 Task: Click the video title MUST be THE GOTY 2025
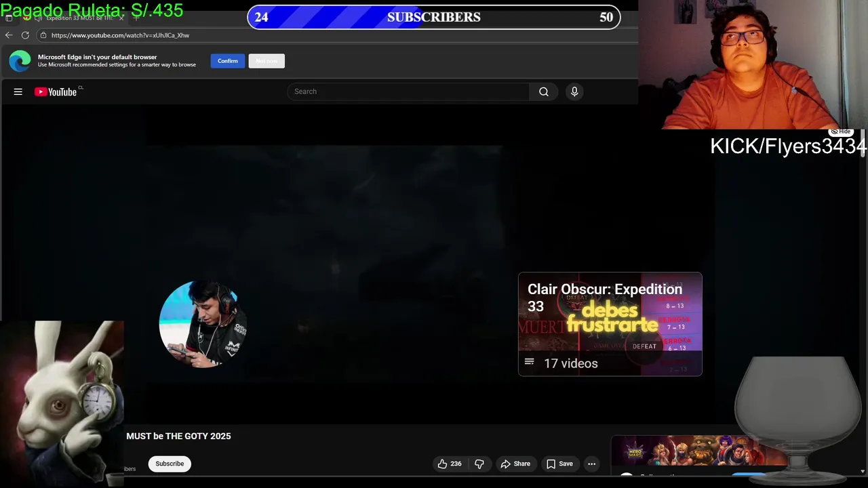click(178, 436)
